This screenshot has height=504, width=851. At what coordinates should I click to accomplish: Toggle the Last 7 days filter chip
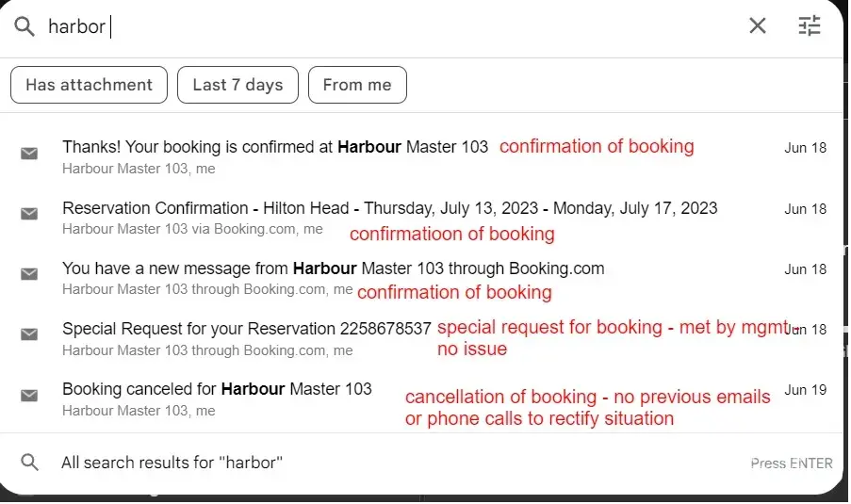(237, 85)
